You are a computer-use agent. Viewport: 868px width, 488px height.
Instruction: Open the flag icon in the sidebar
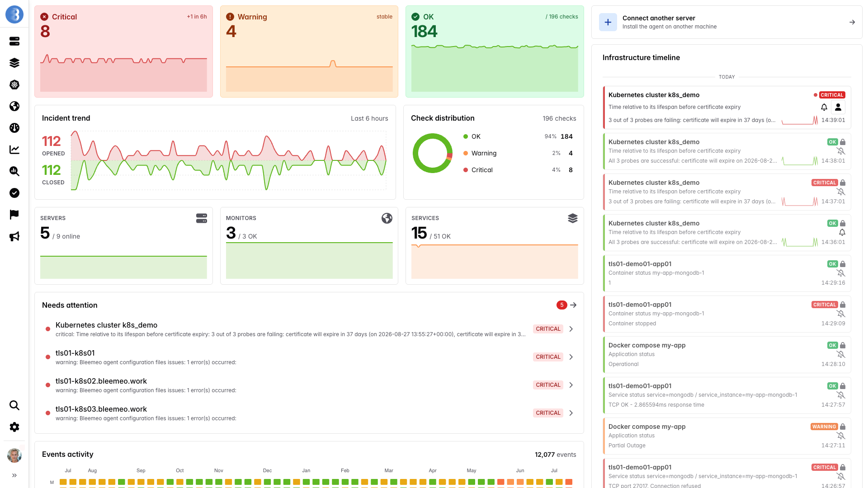click(14, 215)
